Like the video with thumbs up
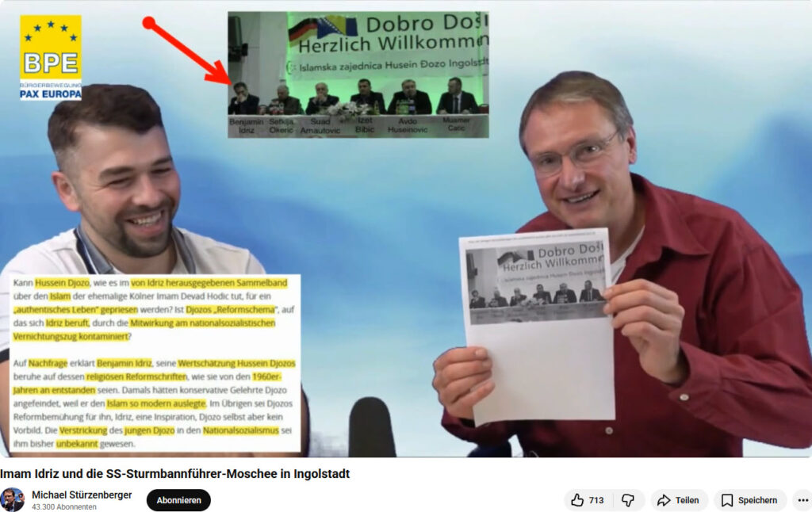Screen dimensions: 812x512 pos(588,500)
